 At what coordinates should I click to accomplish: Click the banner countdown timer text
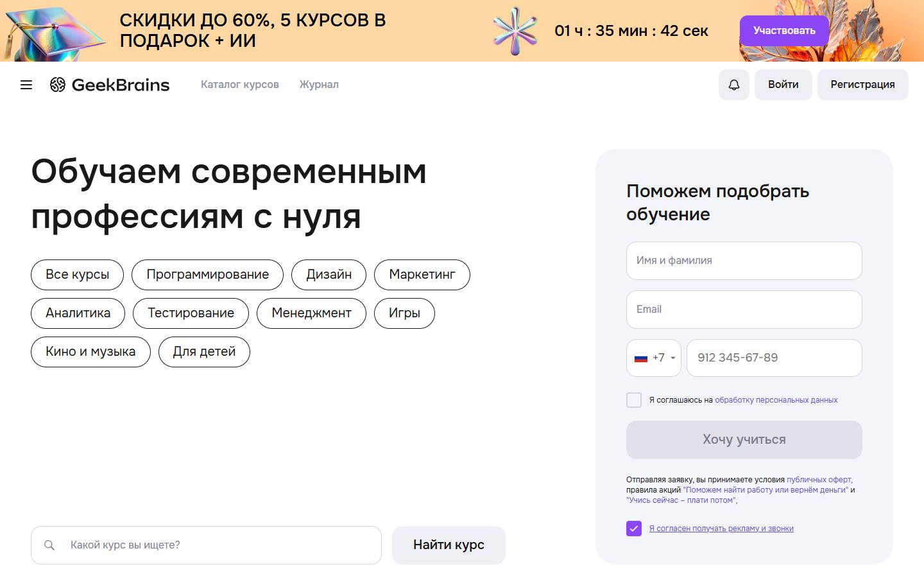pos(631,31)
